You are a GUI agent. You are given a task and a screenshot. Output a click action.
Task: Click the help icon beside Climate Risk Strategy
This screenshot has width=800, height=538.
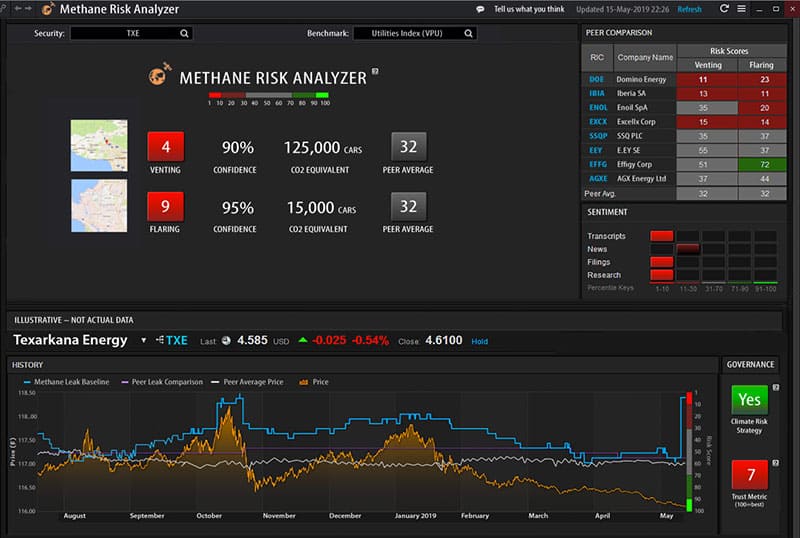(x=776, y=387)
